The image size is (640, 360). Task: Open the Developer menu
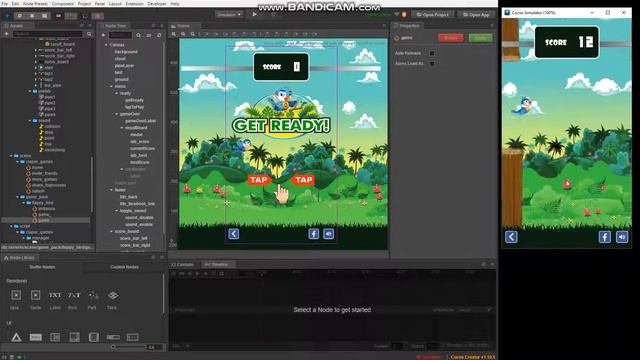(x=157, y=4)
